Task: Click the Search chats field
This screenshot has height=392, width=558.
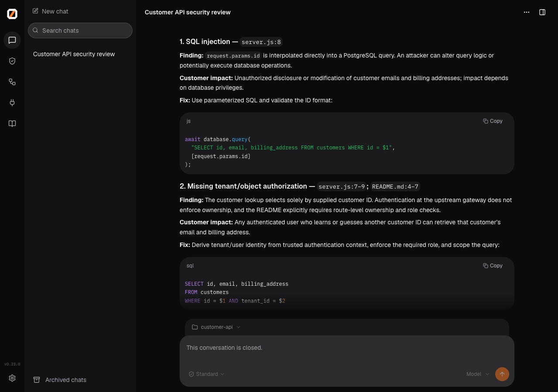Action: [80, 30]
